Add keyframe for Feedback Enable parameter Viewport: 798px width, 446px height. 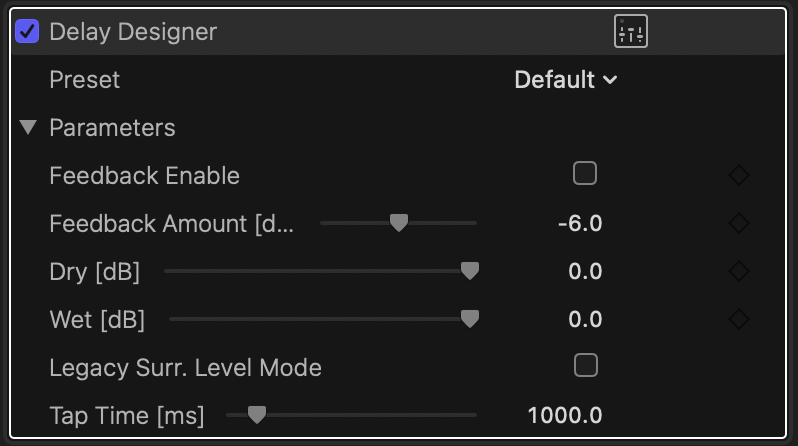738,175
